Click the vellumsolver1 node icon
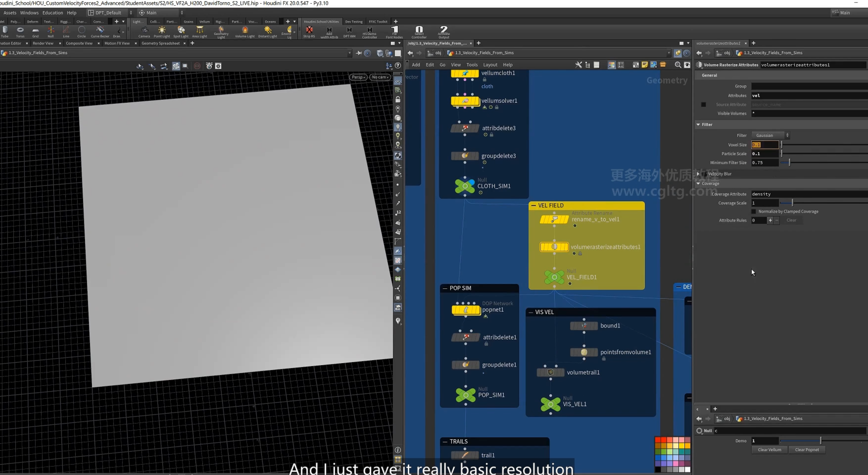Viewport: 868px width, 475px height. click(x=465, y=101)
